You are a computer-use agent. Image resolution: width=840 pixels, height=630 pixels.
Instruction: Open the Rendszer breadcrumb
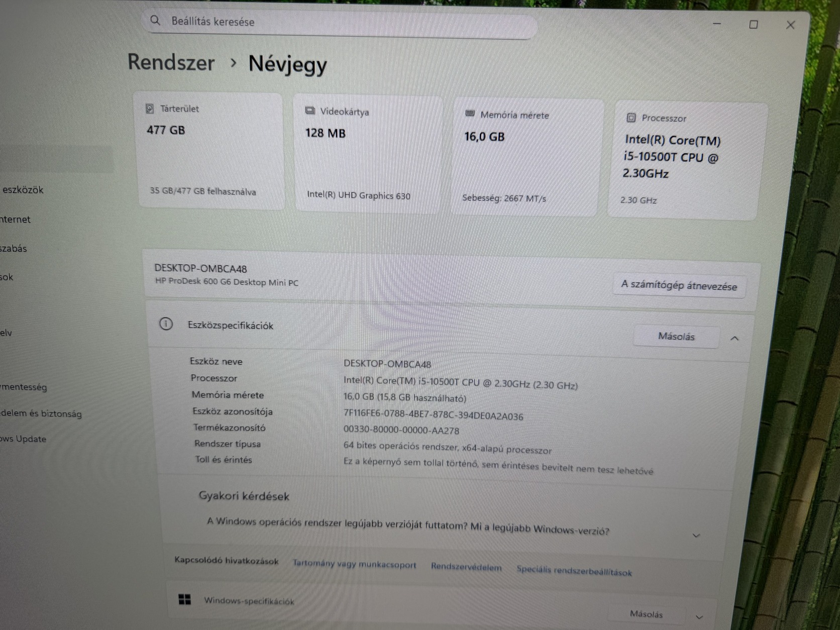(171, 62)
